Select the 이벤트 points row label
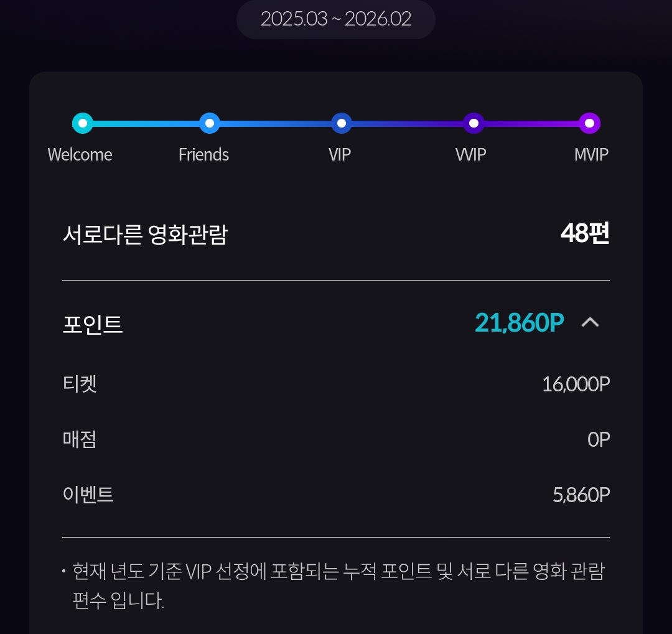This screenshot has width=672, height=634. 88,495
